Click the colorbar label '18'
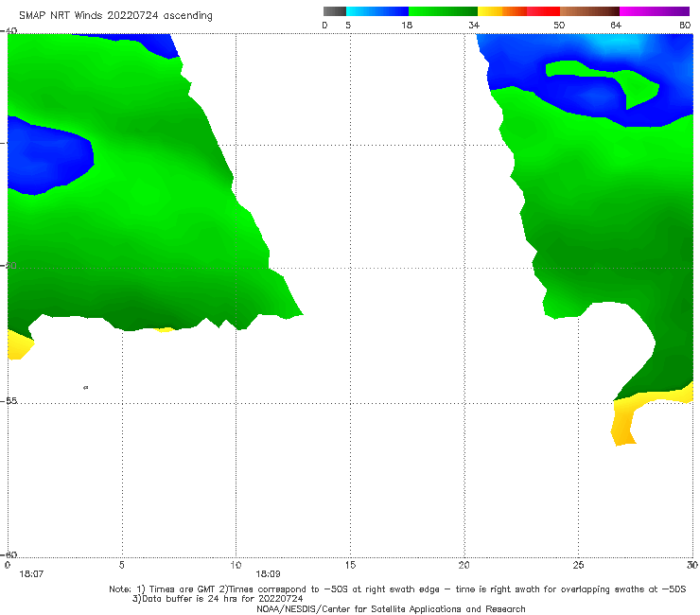Viewport: 700px width, 615px height. pos(407,25)
